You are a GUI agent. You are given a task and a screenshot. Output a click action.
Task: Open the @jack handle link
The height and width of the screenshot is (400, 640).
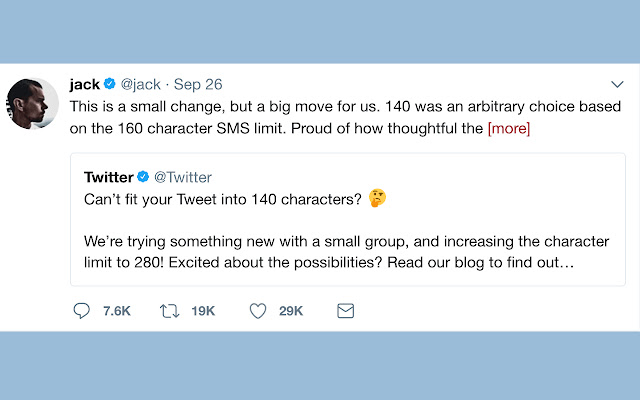141,85
